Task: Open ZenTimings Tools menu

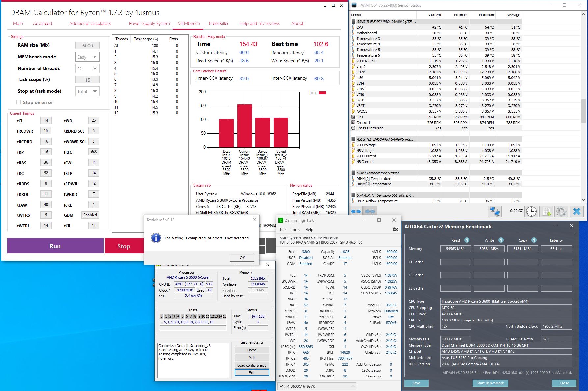Action: 295,230
